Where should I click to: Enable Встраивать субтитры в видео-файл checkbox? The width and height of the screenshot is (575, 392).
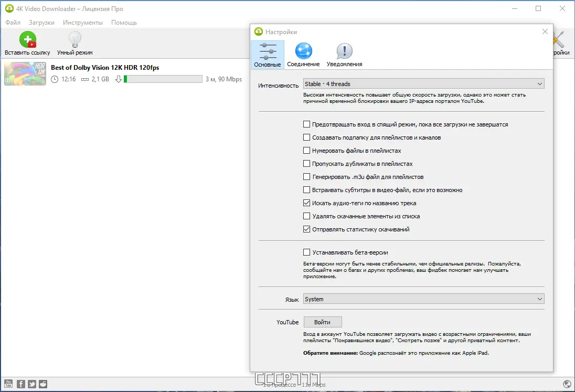click(x=306, y=190)
